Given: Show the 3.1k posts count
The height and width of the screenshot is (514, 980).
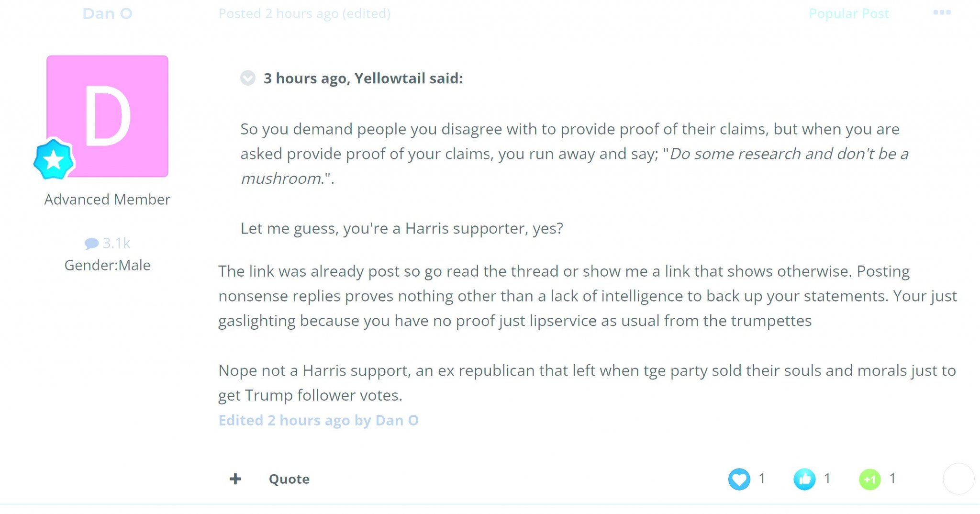Looking at the screenshot, I should click(x=116, y=243).
